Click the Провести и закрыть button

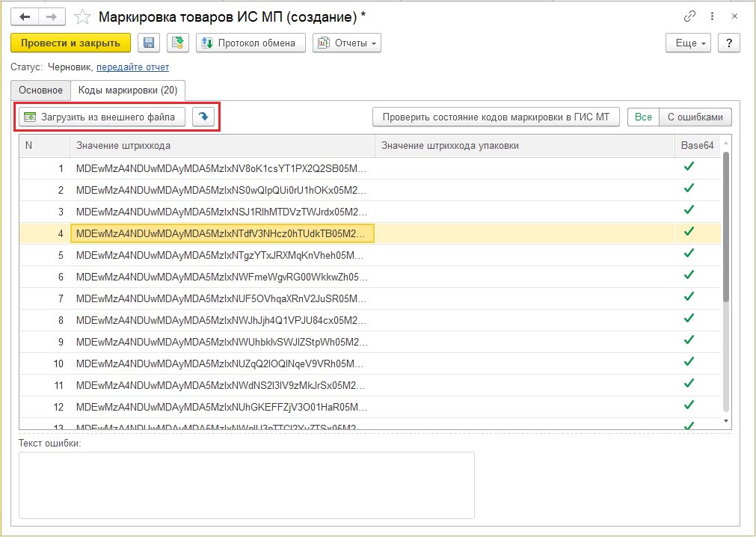70,43
